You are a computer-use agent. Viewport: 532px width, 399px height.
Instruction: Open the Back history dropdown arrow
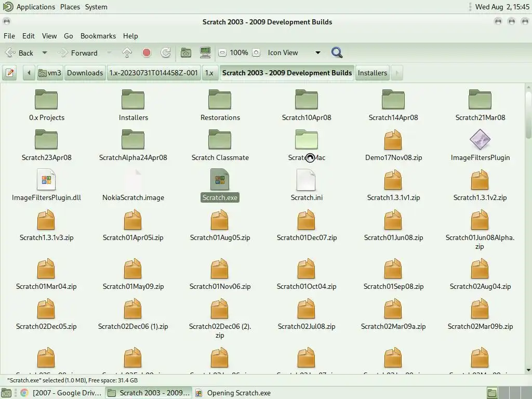pyautogui.click(x=45, y=53)
